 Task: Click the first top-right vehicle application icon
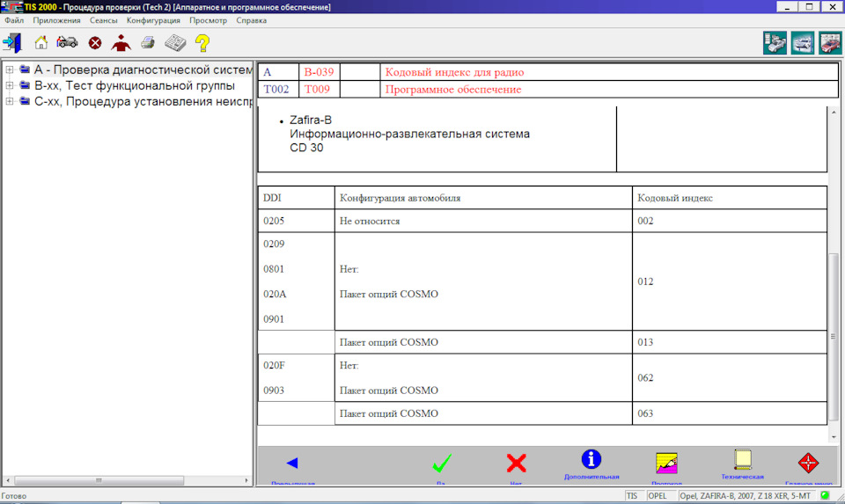coord(775,43)
